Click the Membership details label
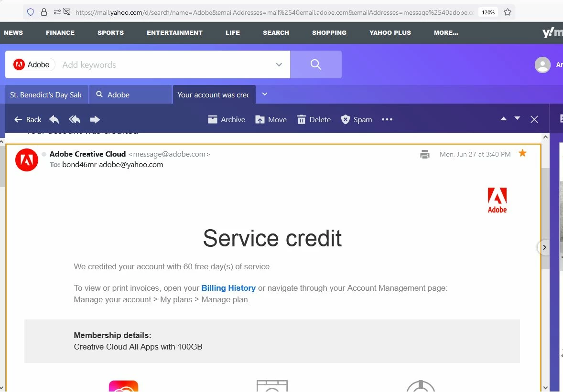The image size is (563, 392). point(112,335)
